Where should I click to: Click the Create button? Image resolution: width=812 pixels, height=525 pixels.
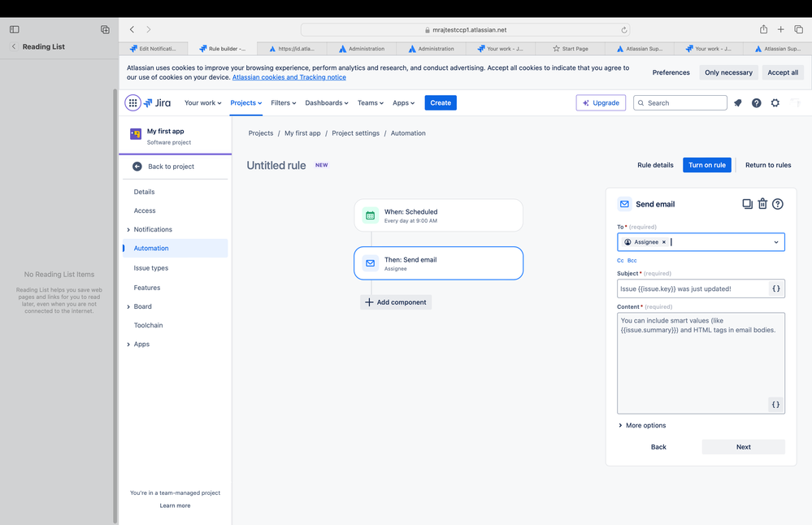click(441, 103)
